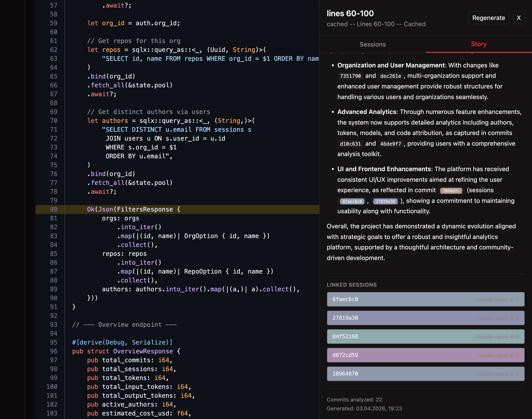Open linked session 6faec6c0
Viewport: 532px width, 419px height.
click(x=425, y=299)
